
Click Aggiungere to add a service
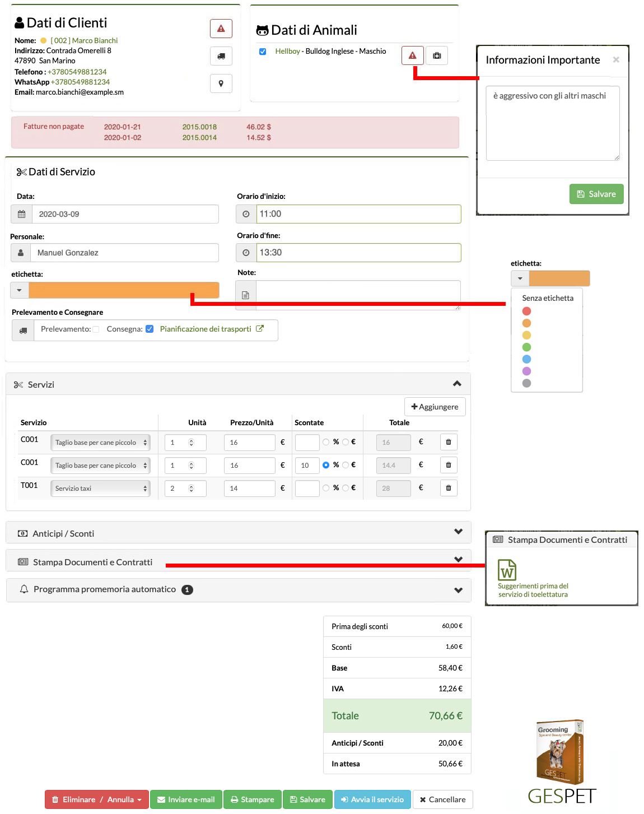point(435,407)
